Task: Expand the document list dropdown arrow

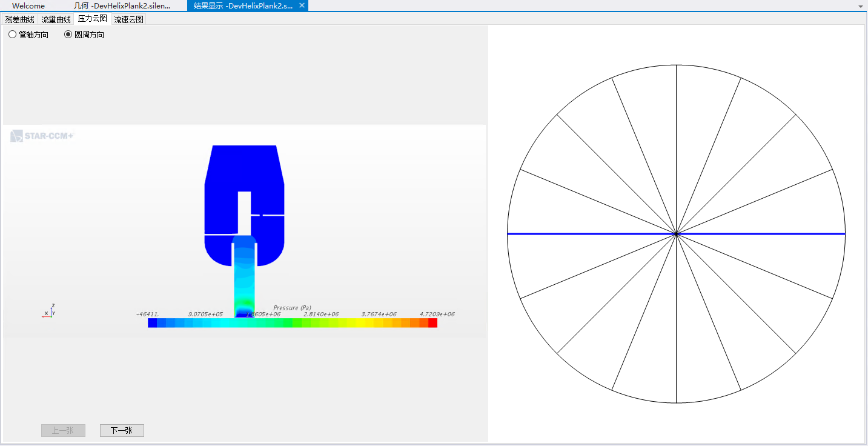Action: point(861,7)
